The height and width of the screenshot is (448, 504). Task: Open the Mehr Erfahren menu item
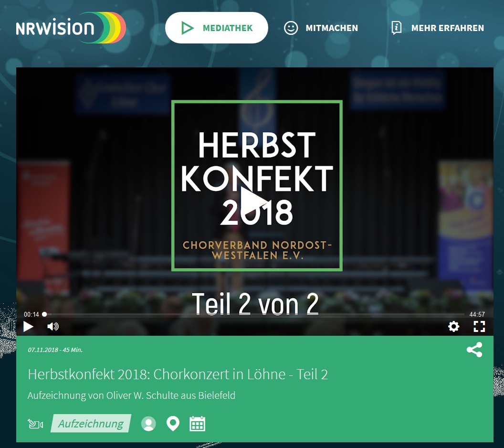pyautogui.click(x=437, y=28)
